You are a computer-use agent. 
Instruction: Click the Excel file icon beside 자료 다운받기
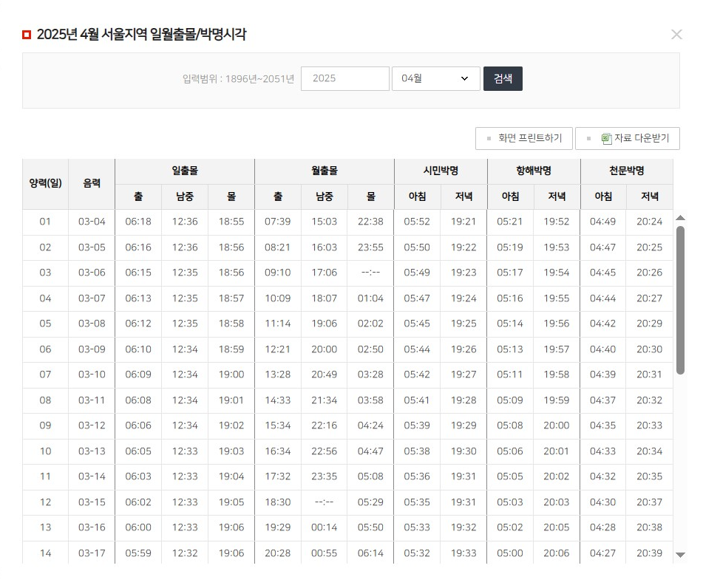(x=606, y=137)
